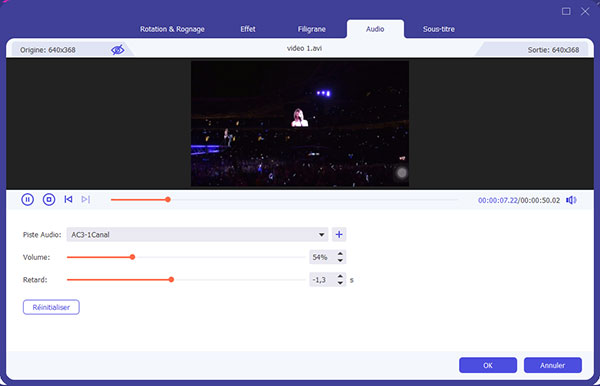Add an audio track with plus button
The image size is (600, 386).
click(339, 234)
